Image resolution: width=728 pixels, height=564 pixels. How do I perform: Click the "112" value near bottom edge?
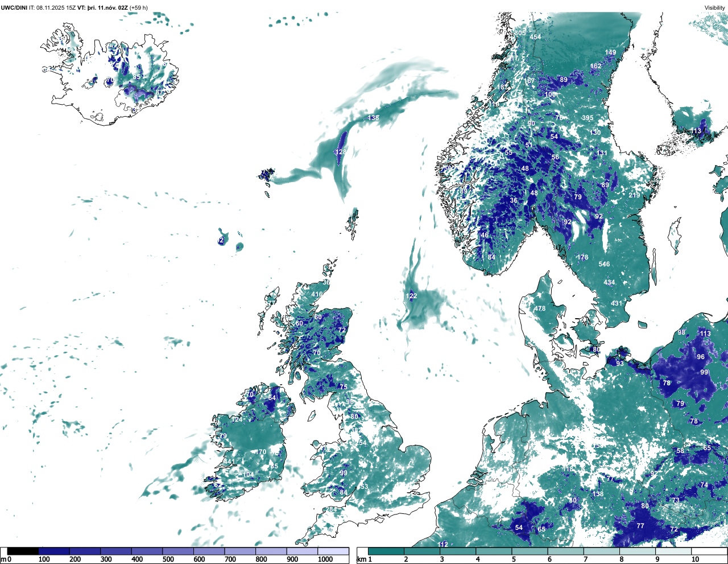click(x=443, y=544)
